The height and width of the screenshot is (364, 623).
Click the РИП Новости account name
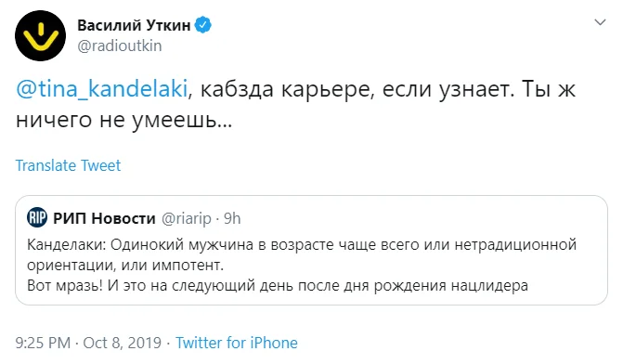coord(104,218)
